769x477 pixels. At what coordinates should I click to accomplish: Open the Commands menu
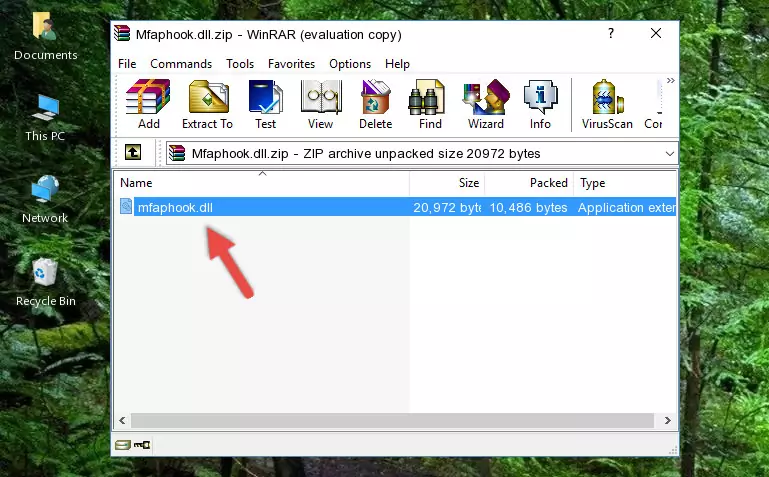pyautogui.click(x=181, y=64)
